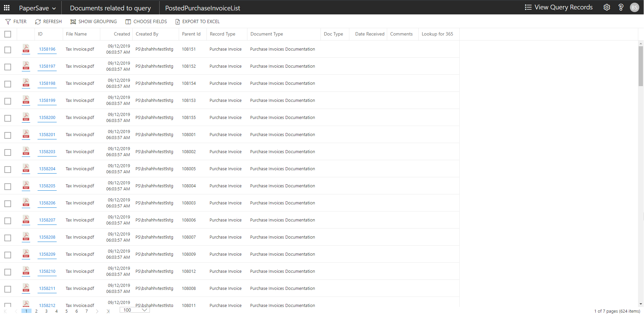The height and width of the screenshot is (315, 644).
Task: Go to the last page arrow
Action: 108,311
